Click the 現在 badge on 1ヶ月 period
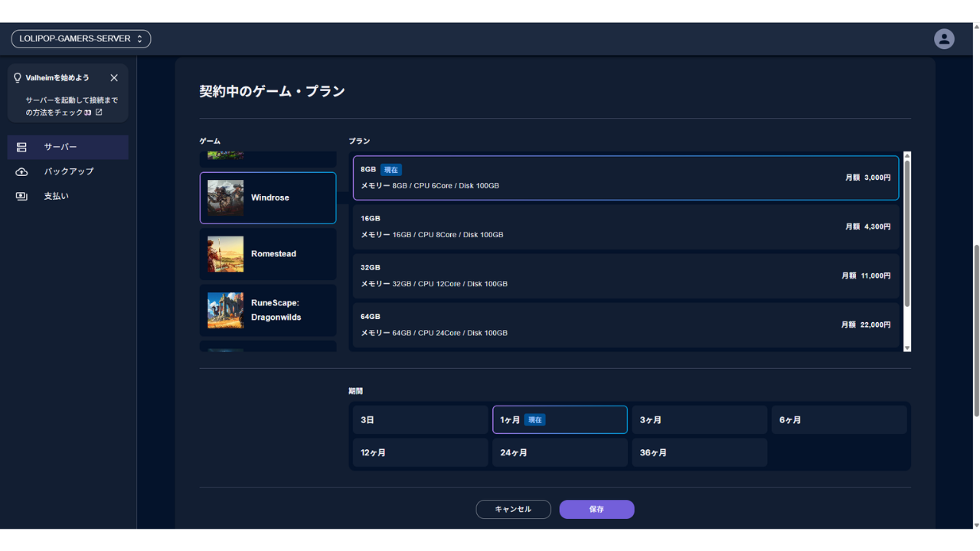 [x=534, y=420]
